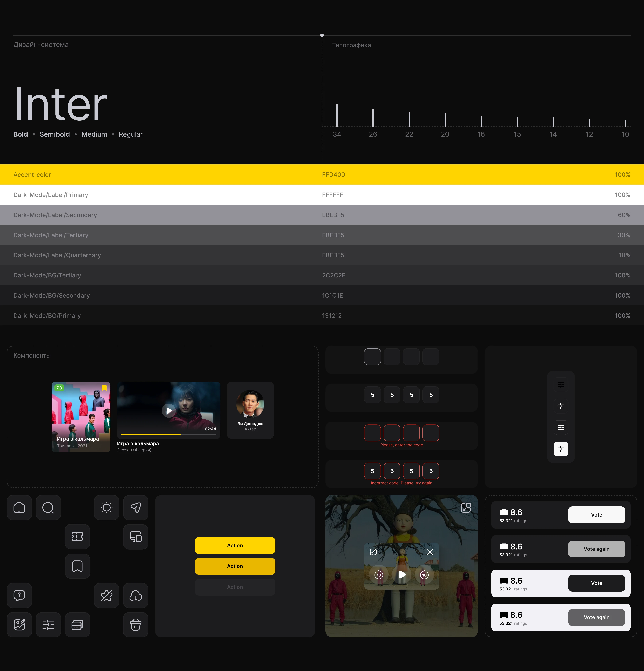Click the brightness sun icon tile
The width and height of the screenshot is (644, 671).
coord(106,507)
